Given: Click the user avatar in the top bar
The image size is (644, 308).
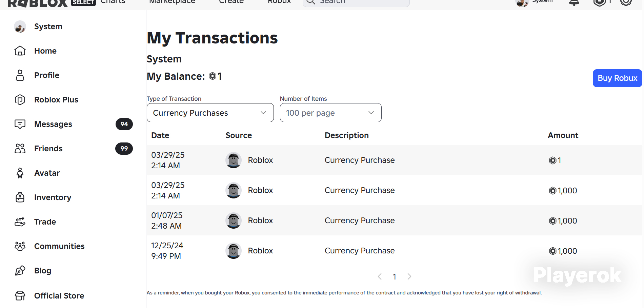Looking at the screenshot, I should click(522, 3).
